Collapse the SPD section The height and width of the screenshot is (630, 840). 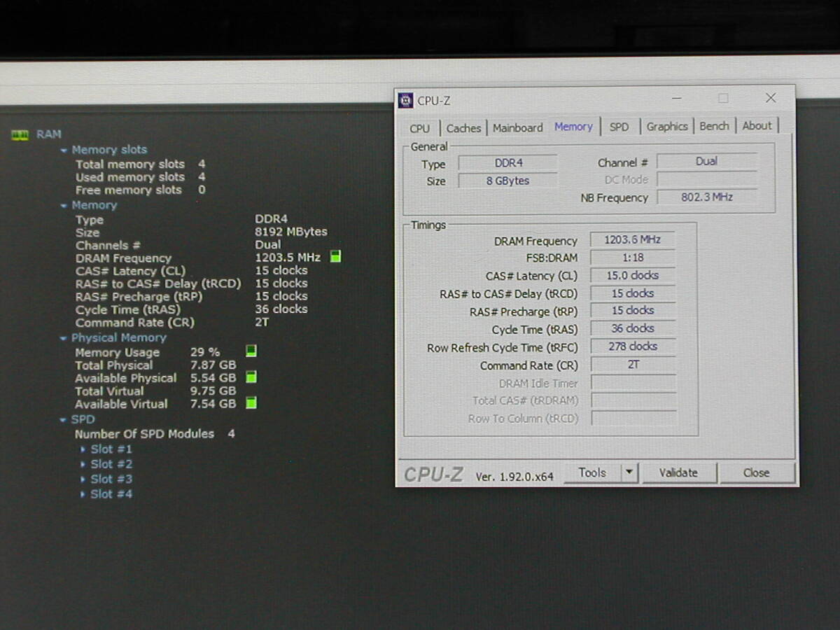tap(64, 420)
